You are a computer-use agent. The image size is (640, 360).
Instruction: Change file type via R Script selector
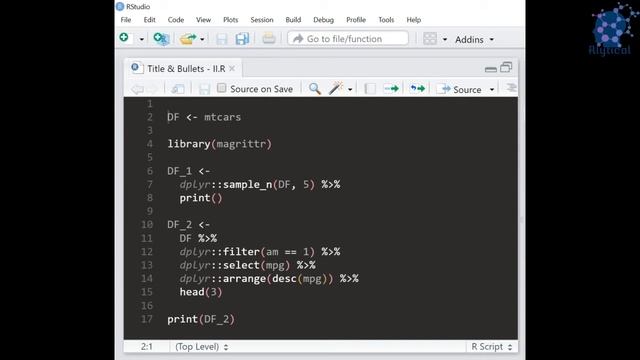tap(491, 347)
